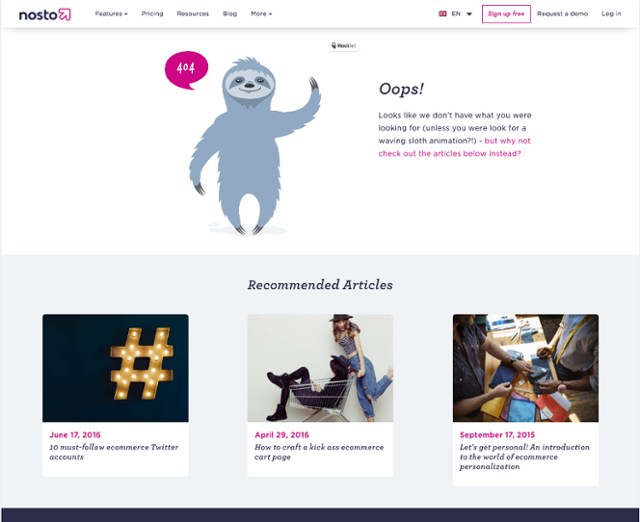The width and height of the screenshot is (640, 522).
Task: Click the waving sloth illustration
Action: pyautogui.click(x=255, y=146)
